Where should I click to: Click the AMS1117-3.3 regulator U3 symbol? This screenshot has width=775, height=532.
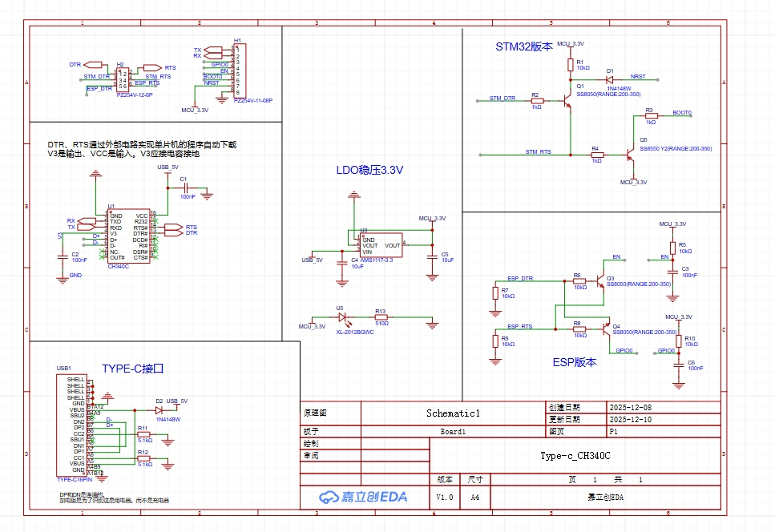pos(380,245)
